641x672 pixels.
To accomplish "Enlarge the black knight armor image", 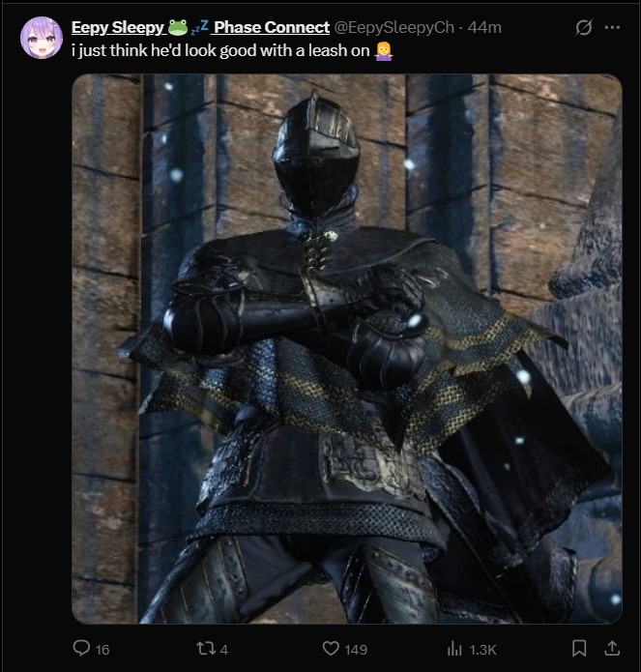I will [347, 348].
